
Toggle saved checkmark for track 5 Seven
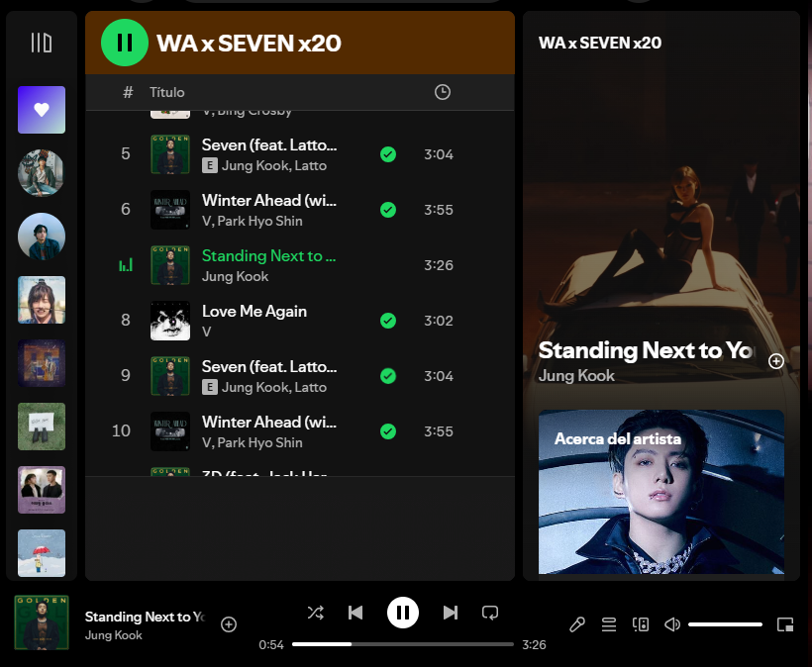click(388, 154)
